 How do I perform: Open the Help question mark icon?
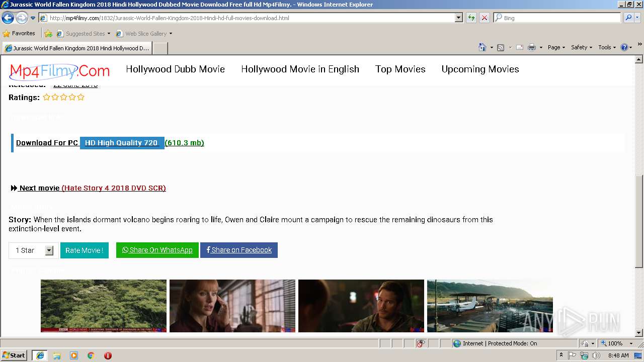click(624, 47)
